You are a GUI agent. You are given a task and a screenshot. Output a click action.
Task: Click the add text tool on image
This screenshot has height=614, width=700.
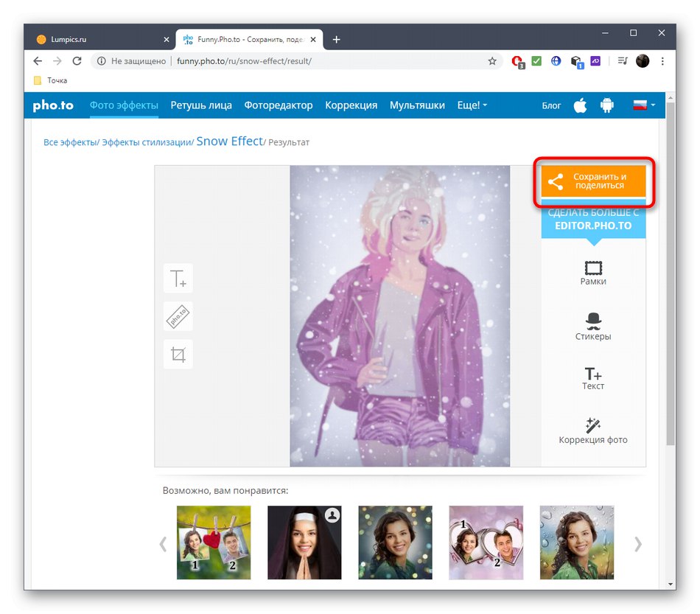coord(178,279)
